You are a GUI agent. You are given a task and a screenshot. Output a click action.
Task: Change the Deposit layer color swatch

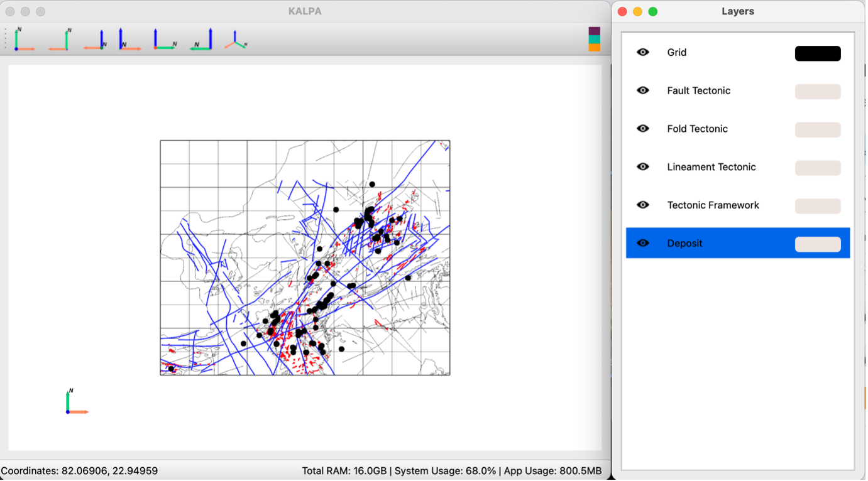click(x=817, y=244)
